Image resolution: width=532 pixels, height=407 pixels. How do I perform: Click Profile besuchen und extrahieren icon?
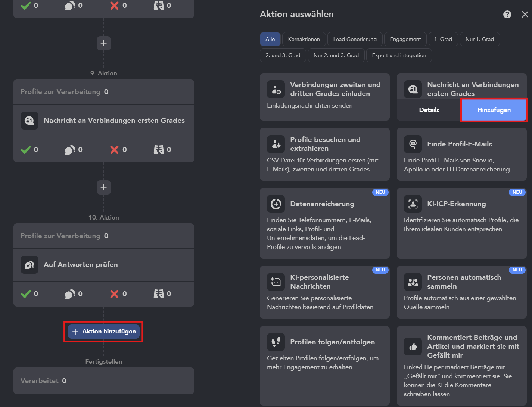(x=276, y=144)
